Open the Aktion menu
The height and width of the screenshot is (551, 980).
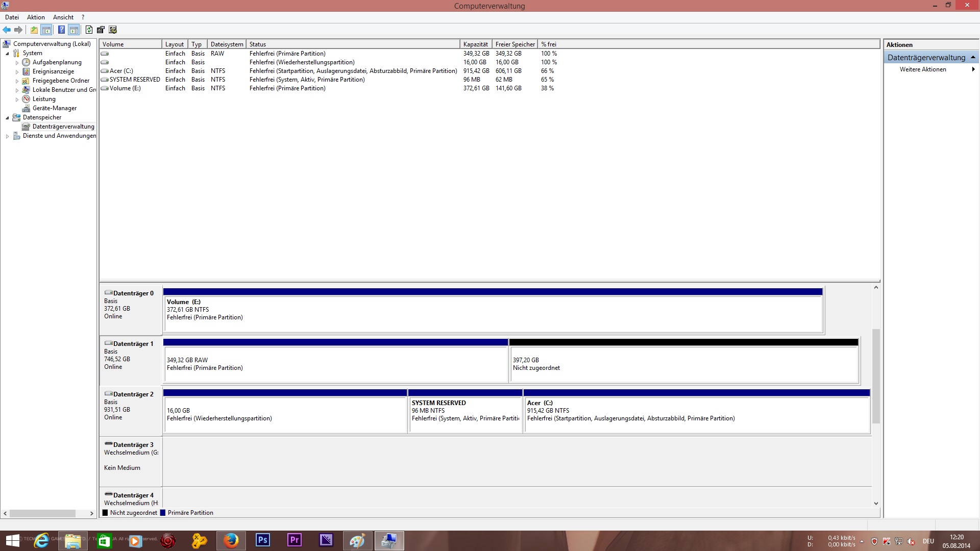36,17
